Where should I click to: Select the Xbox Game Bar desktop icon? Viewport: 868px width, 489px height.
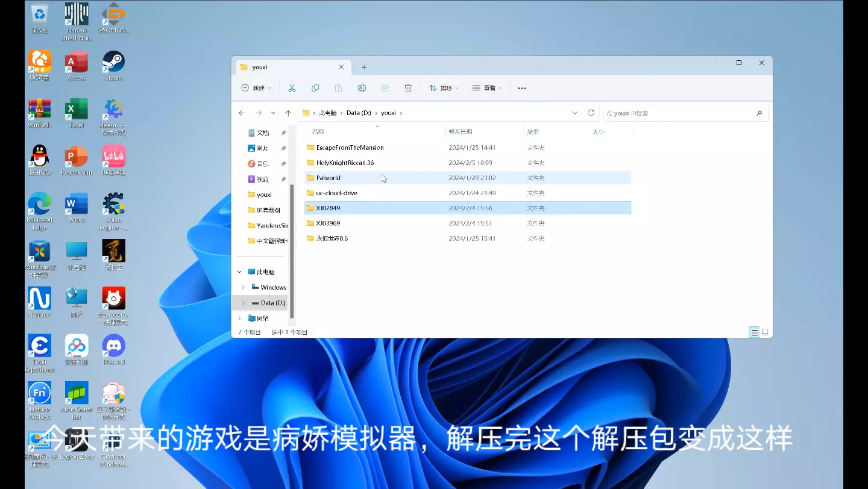pos(77,400)
